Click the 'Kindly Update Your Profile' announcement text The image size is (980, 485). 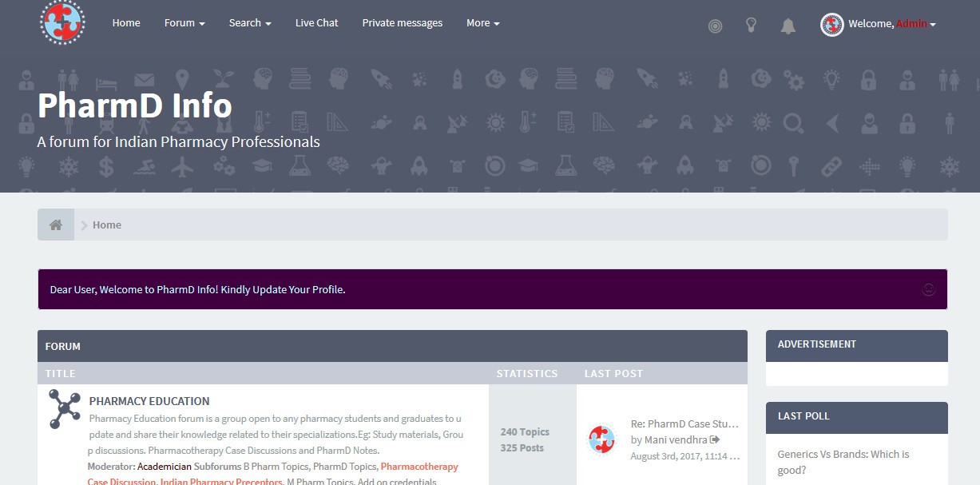[x=283, y=289]
